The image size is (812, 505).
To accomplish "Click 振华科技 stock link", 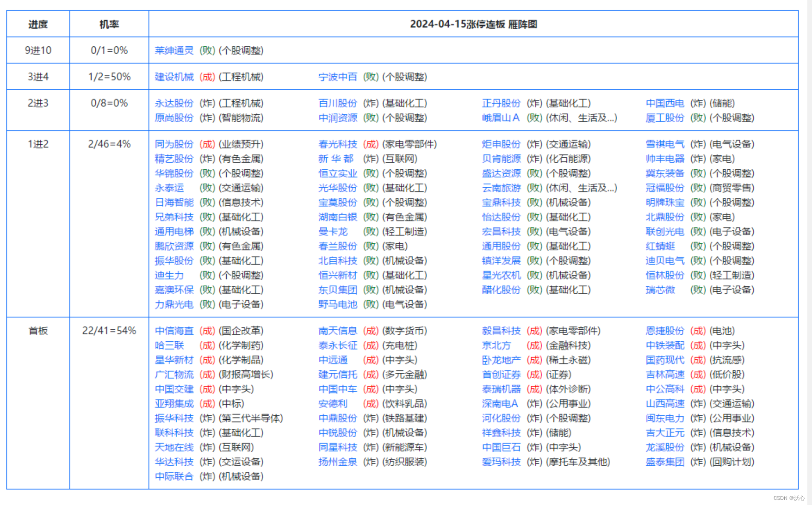I will point(174,418).
